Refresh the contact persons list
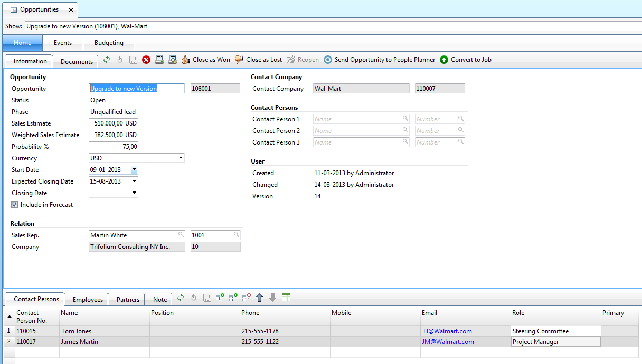Viewport: 642px width, 364px height. (181, 298)
